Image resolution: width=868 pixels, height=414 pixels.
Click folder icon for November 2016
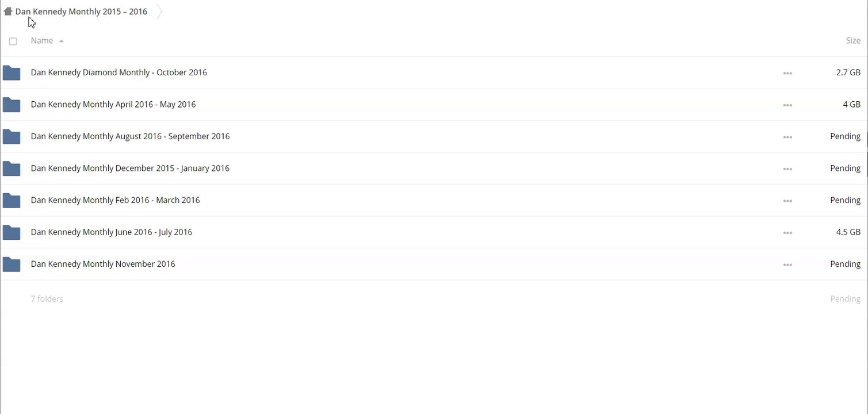(x=12, y=264)
